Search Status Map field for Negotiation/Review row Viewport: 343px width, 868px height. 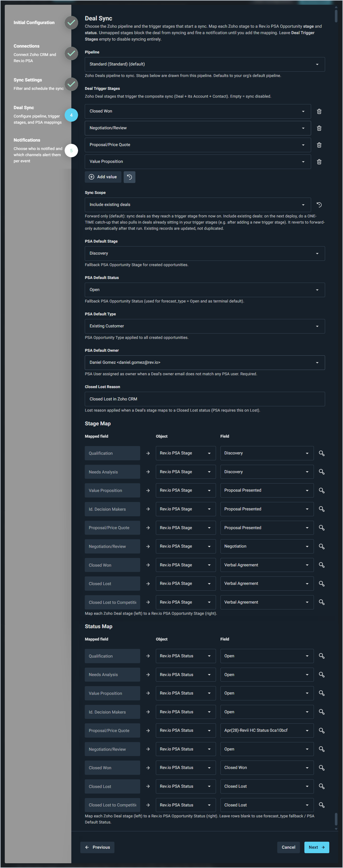point(321,749)
